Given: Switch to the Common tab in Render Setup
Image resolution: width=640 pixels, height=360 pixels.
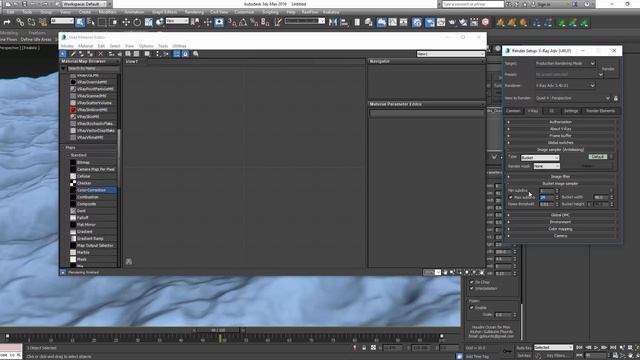Looking at the screenshot, I should click(x=513, y=111).
